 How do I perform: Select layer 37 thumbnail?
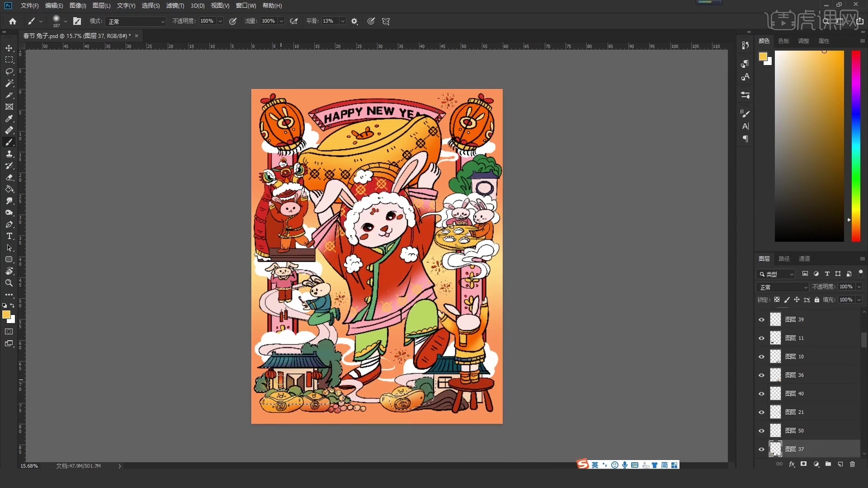tap(776, 449)
